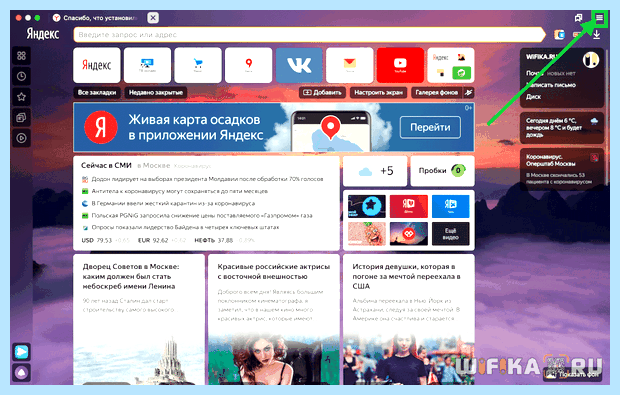Click the 'Все закладки' button
Image resolution: width=620 pixels, height=395 pixels.
coord(97,93)
